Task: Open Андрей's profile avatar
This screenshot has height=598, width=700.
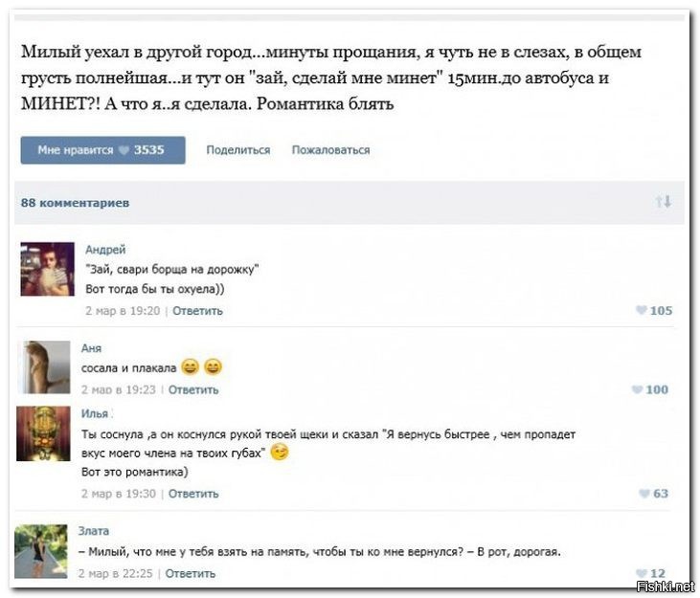Action: tap(47, 269)
